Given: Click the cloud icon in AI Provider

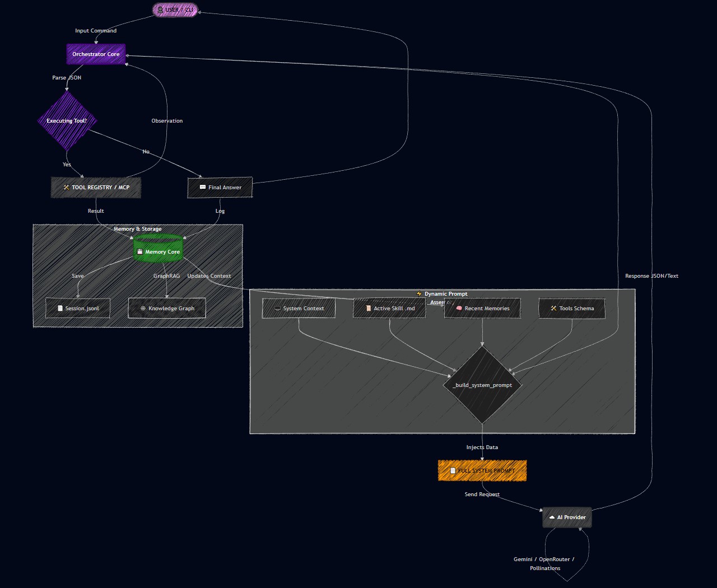Looking at the screenshot, I should pyautogui.click(x=552, y=517).
